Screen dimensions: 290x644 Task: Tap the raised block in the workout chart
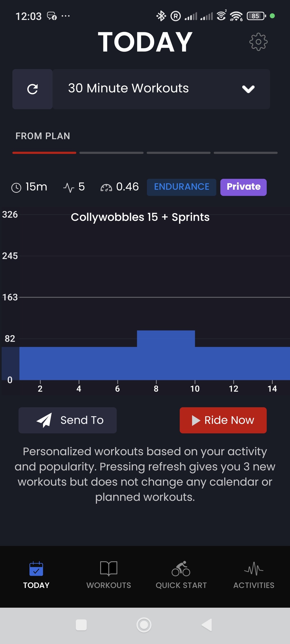166,339
